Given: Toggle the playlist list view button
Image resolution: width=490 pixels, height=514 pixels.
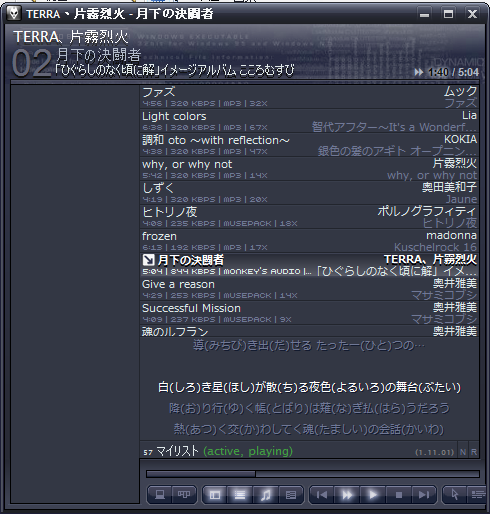Looking at the screenshot, I should click(240, 495).
